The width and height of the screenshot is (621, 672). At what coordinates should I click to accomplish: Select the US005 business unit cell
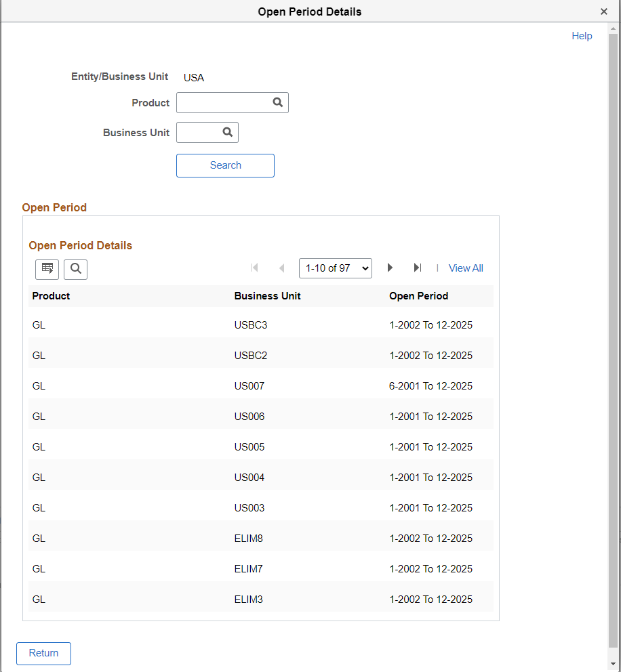pyautogui.click(x=249, y=447)
